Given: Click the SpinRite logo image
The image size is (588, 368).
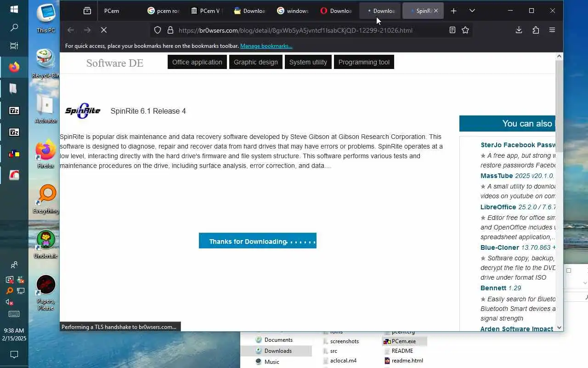Looking at the screenshot, I should point(83,111).
